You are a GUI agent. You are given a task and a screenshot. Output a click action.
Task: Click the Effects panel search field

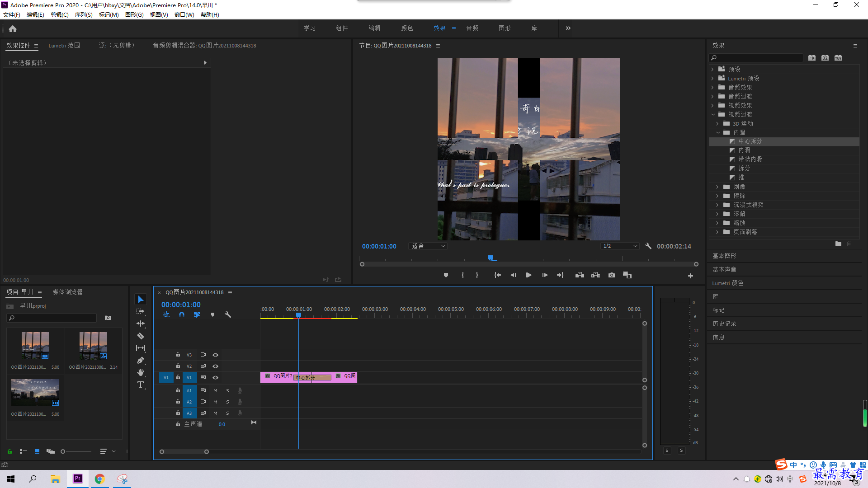756,58
